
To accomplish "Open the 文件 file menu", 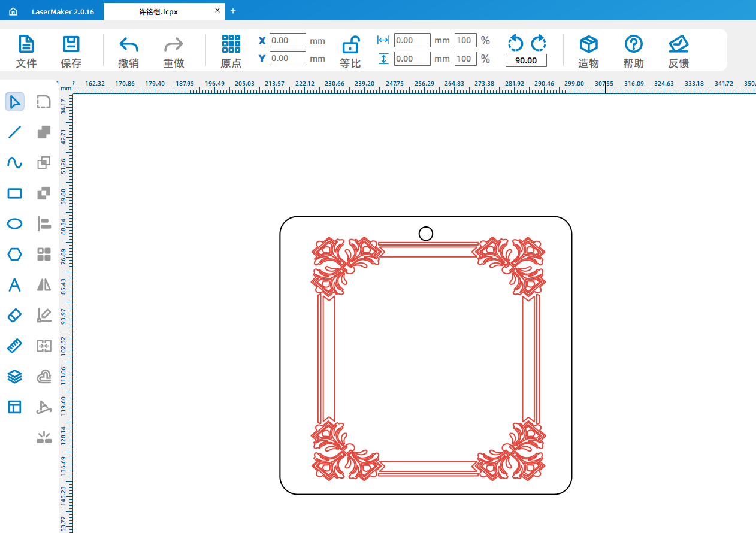I will pyautogui.click(x=26, y=52).
